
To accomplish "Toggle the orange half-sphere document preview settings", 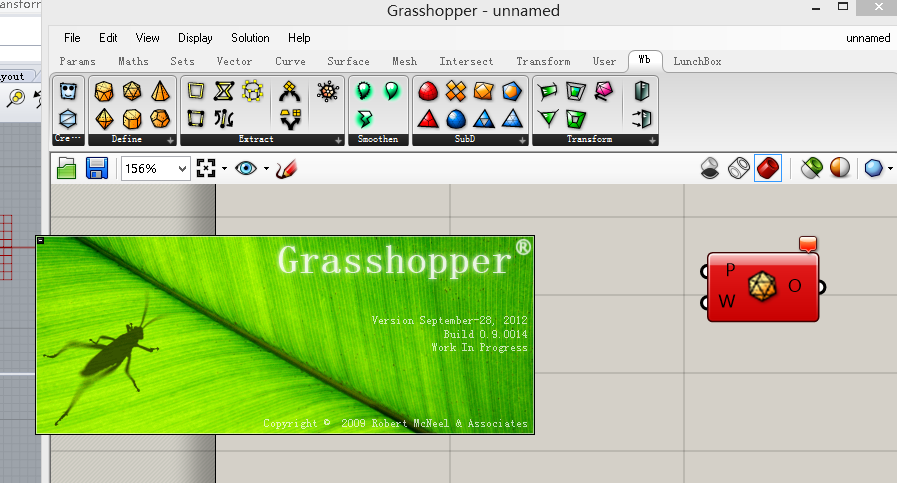I will (x=840, y=168).
